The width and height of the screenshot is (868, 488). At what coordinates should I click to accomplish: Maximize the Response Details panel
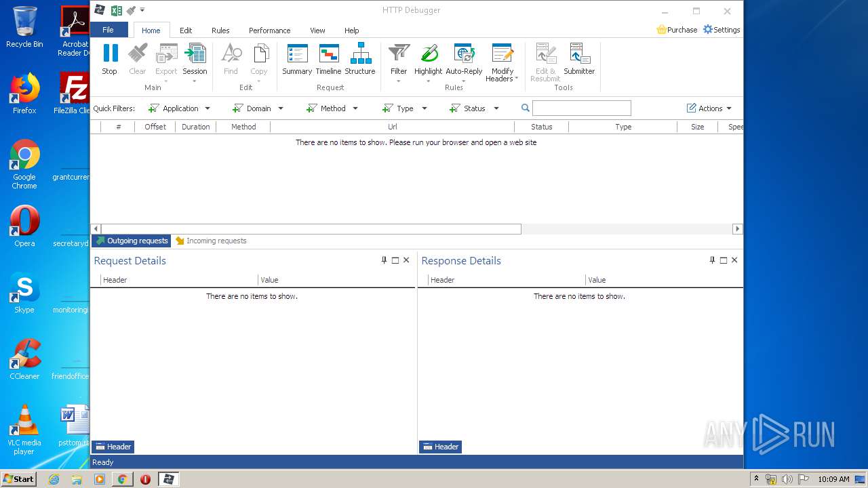pos(724,260)
